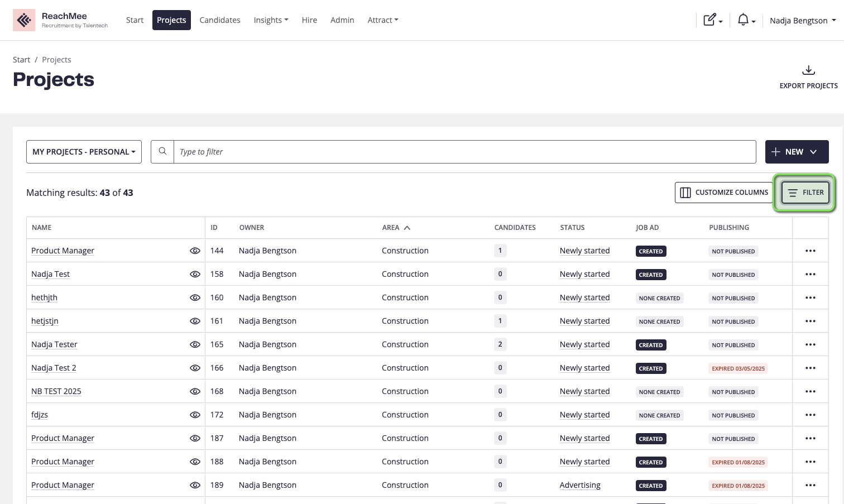Open the Filter panel

point(805,193)
